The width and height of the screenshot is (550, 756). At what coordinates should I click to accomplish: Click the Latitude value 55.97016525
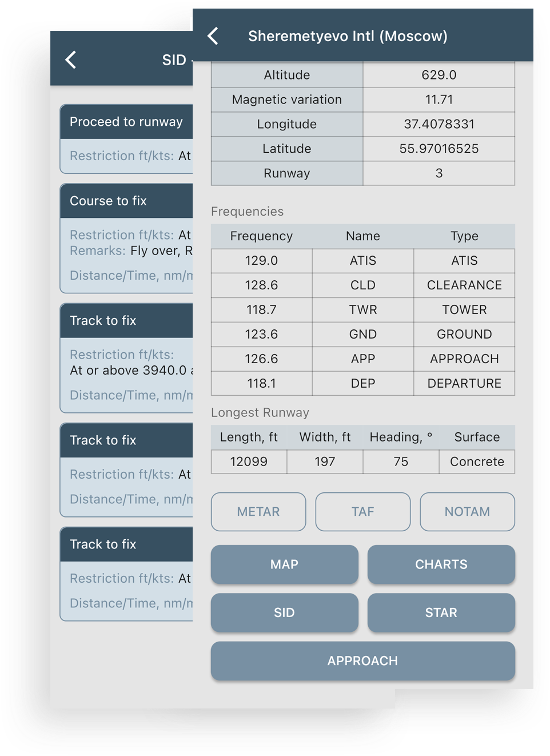tap(439, 149)
